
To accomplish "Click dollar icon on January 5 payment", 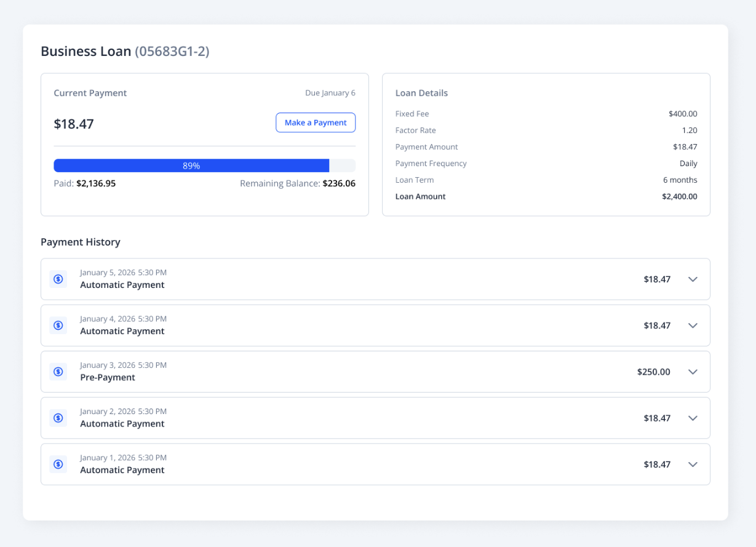I will tap(58, 279).
